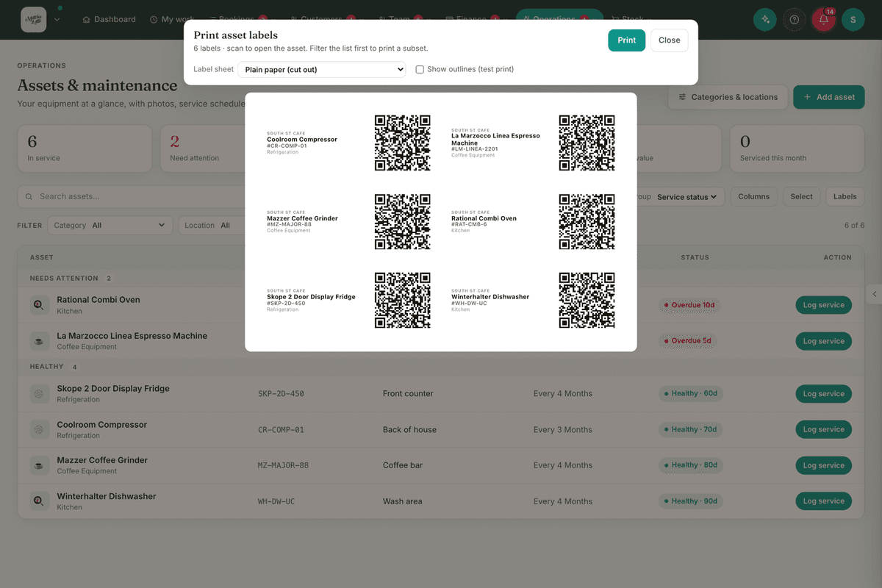Image resolution: width=882 pixels, height=588 pixels.
Task: Click the In service stat card
Action: point(85,148)
